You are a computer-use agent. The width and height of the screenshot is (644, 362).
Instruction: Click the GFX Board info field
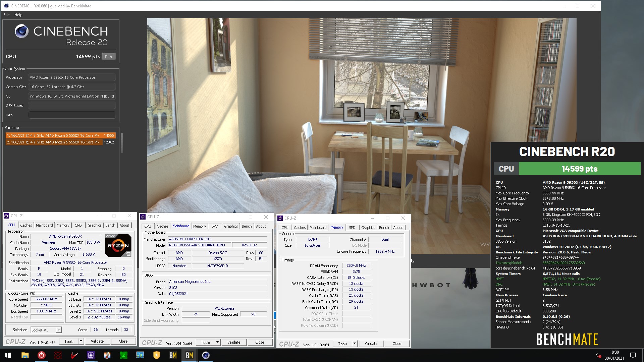[72, 106]
